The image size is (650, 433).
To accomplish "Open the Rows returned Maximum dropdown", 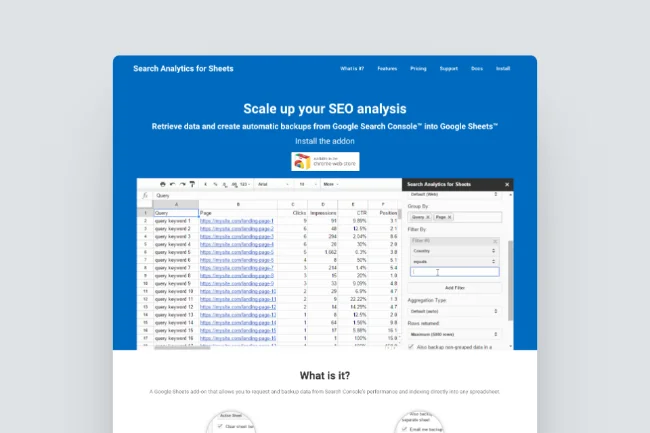I will 454,334.
